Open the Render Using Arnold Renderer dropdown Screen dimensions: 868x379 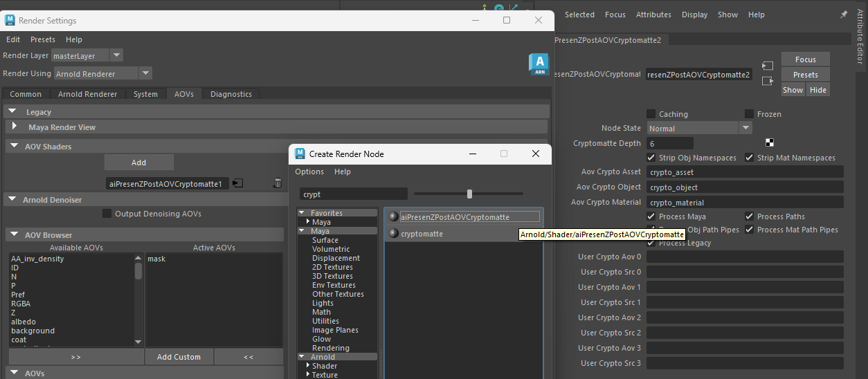pyautogui.click(x=103, y=73)
